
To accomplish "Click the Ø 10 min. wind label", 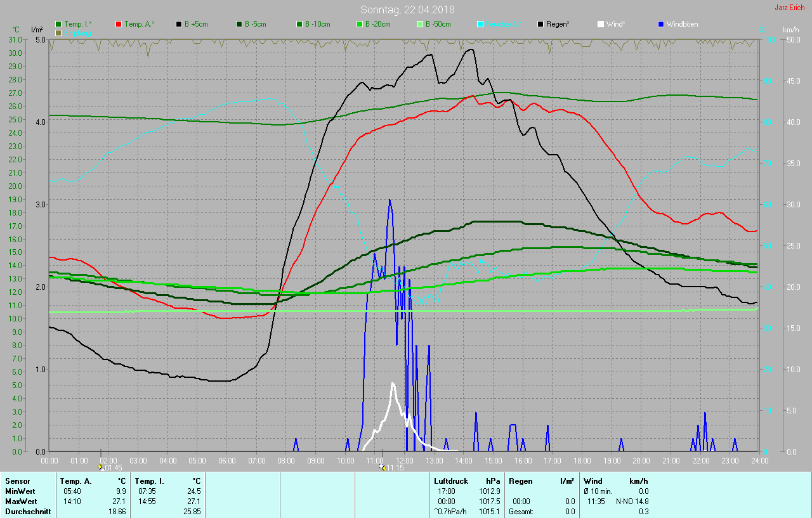I will click(x=598, y=491).
